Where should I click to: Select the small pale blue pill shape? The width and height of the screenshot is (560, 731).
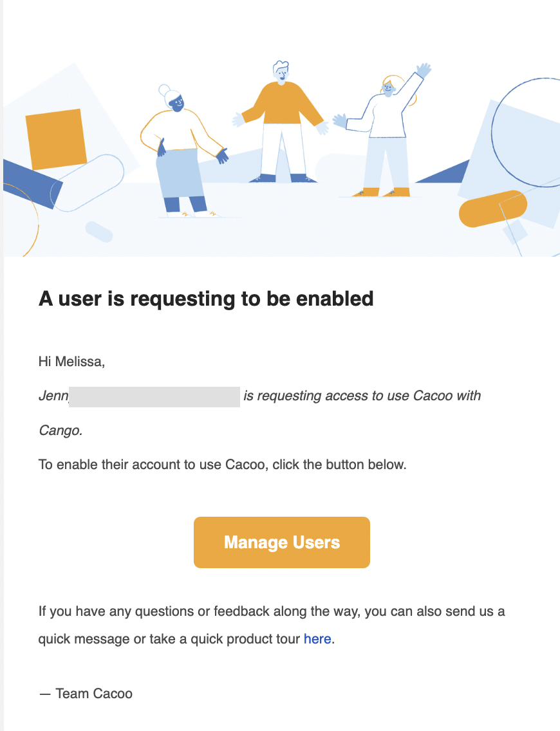click(x=99, y=232)
